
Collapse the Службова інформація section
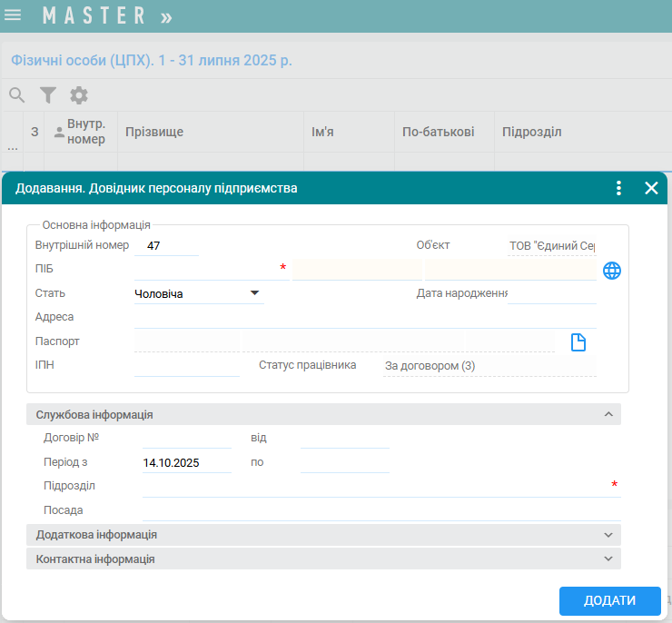608,414
